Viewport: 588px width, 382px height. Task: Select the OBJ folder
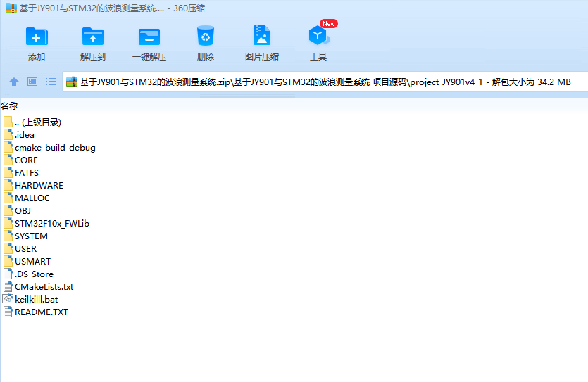[x=17, y=211]
